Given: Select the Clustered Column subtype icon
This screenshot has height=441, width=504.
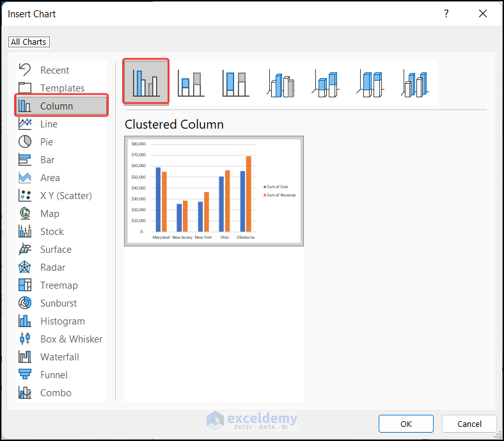Looking at the screenshot, I should coord(146,82).
